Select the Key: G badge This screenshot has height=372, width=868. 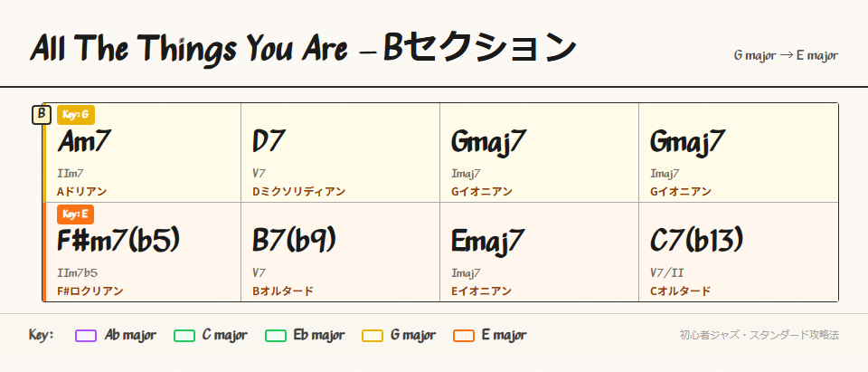pyautogui.click(x=76, y=114)
